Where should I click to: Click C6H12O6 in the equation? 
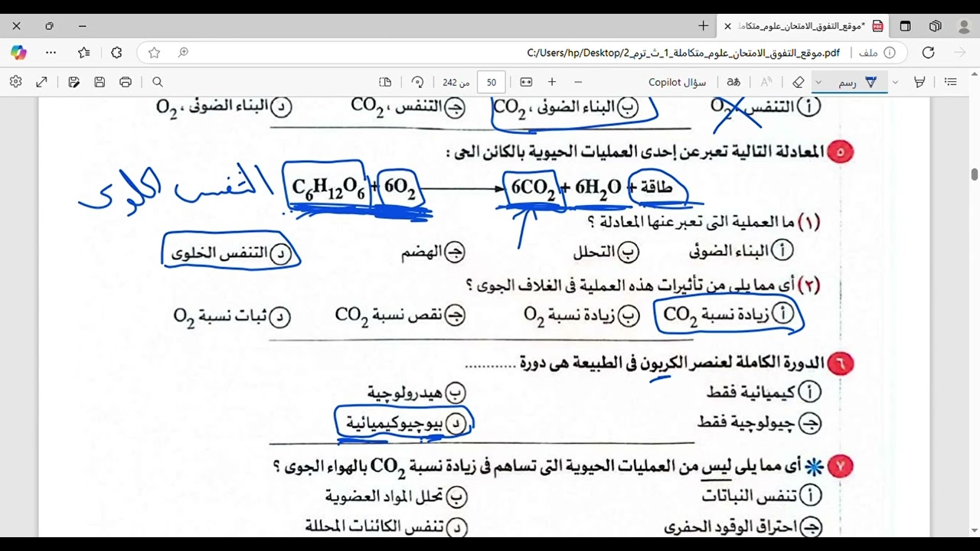(328, 188)
